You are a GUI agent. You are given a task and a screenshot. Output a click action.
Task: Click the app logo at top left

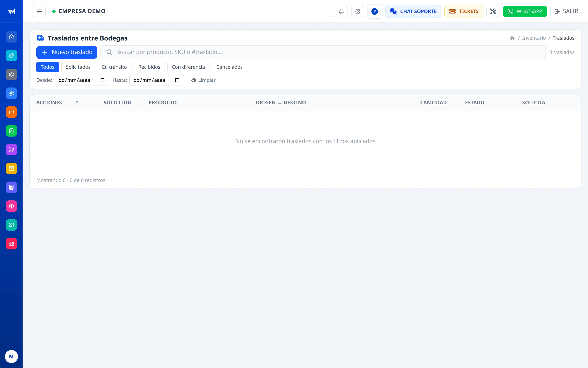point(11,11)
